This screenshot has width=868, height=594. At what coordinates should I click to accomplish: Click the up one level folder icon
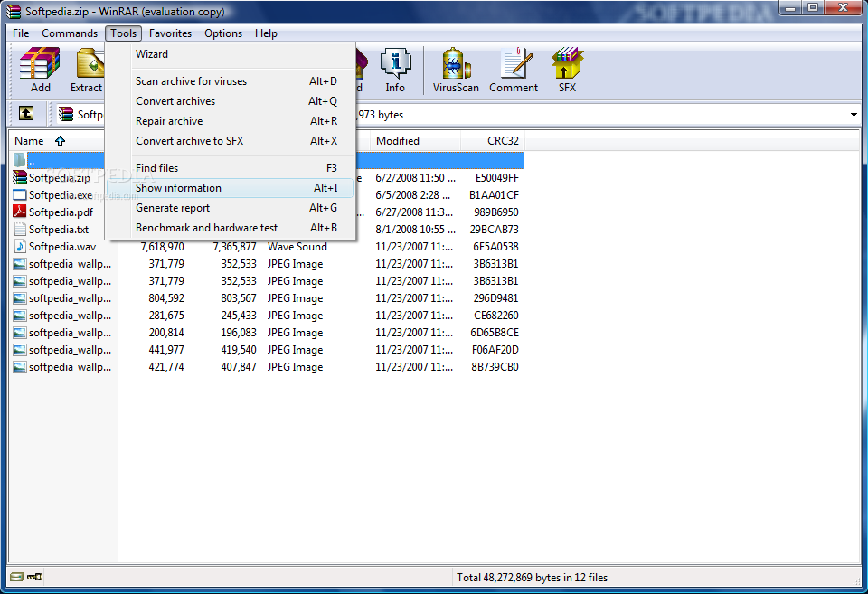pos(26,114)
